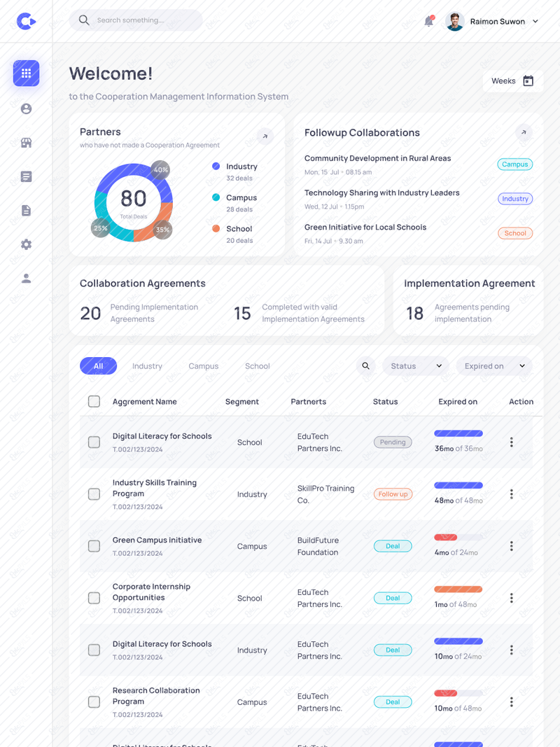Image resolution: width=560 pixels, height=747 pixels.
Task: Open the account circle icon in sidebar
Action: (26, 109)
